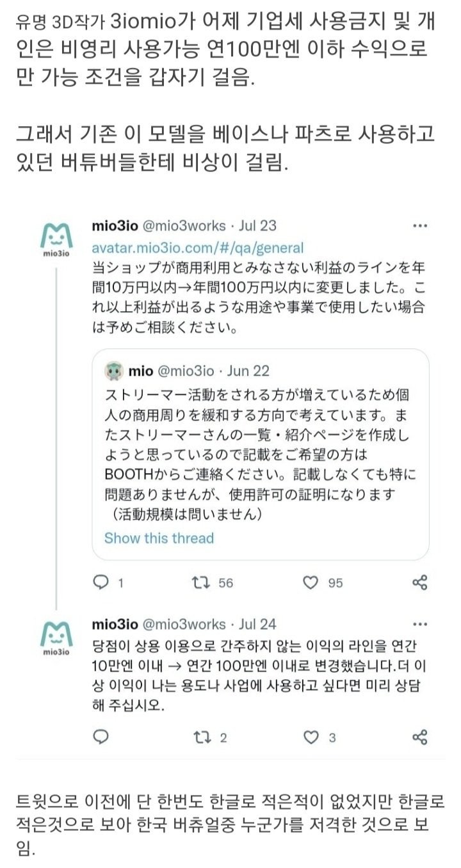Like the tweet with 95 likes
This screenshot has height=868, width=461.
[x=311, y=582]
